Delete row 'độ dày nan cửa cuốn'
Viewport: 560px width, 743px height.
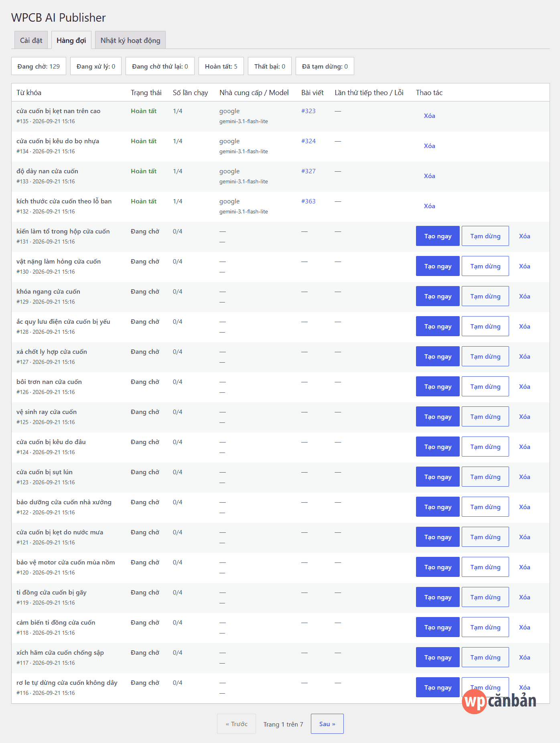click(430, 176)
